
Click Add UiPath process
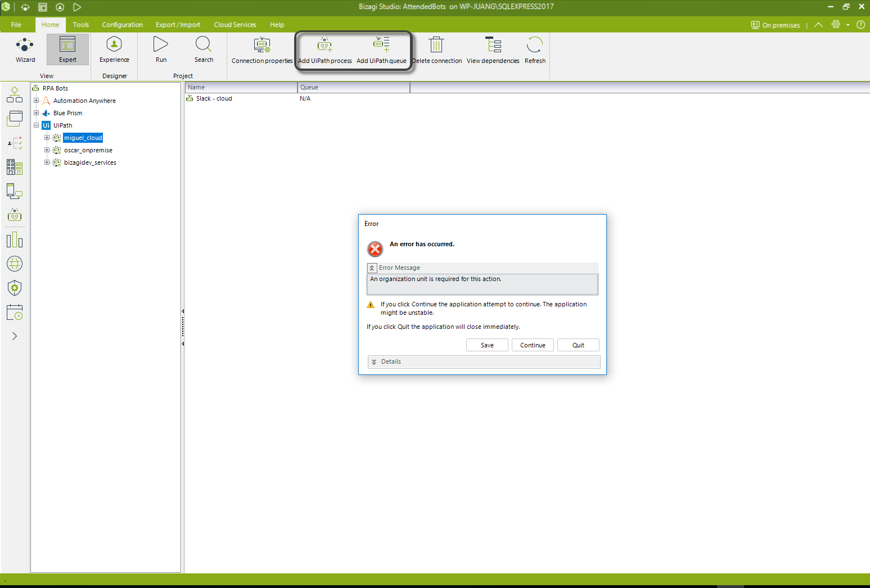click(325, 51)
